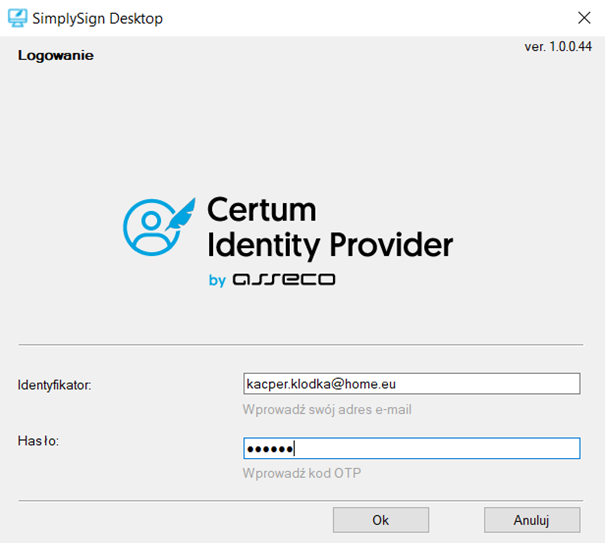Click the Ok button to log in
The height and width of the screenshot is (543, 605).
(x=381, y=520)
